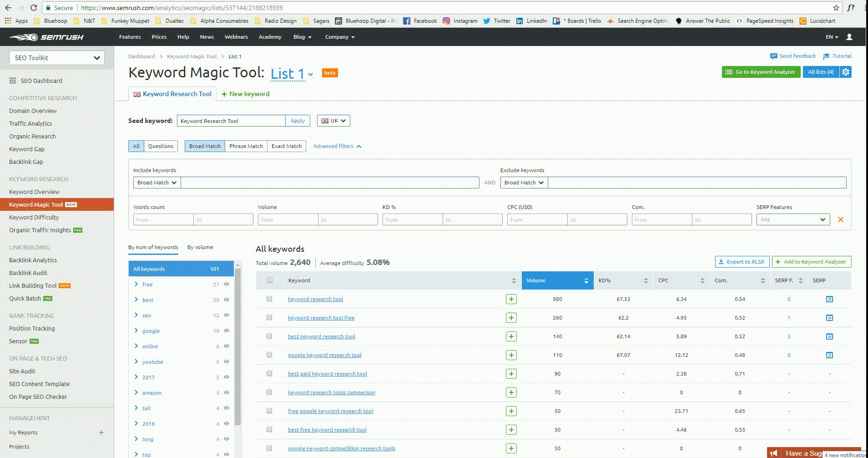868x458 pixels.
Task: Focus the Seed keyword input field
Action: pos(231,121)
